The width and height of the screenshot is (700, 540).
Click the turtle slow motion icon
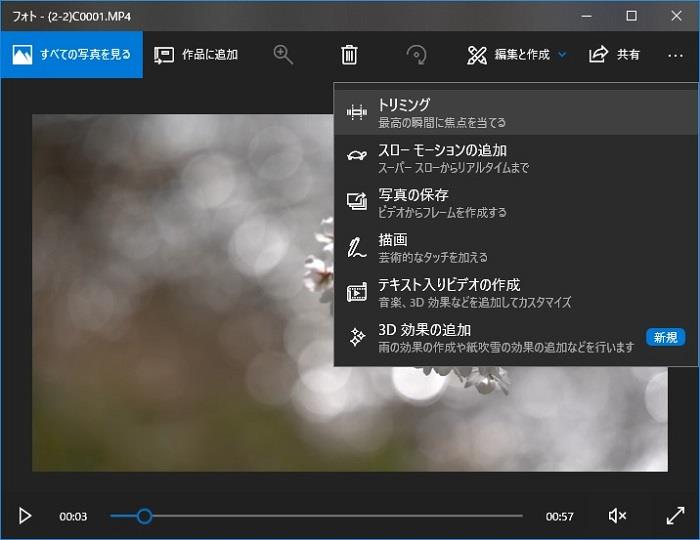click(357, 155)
